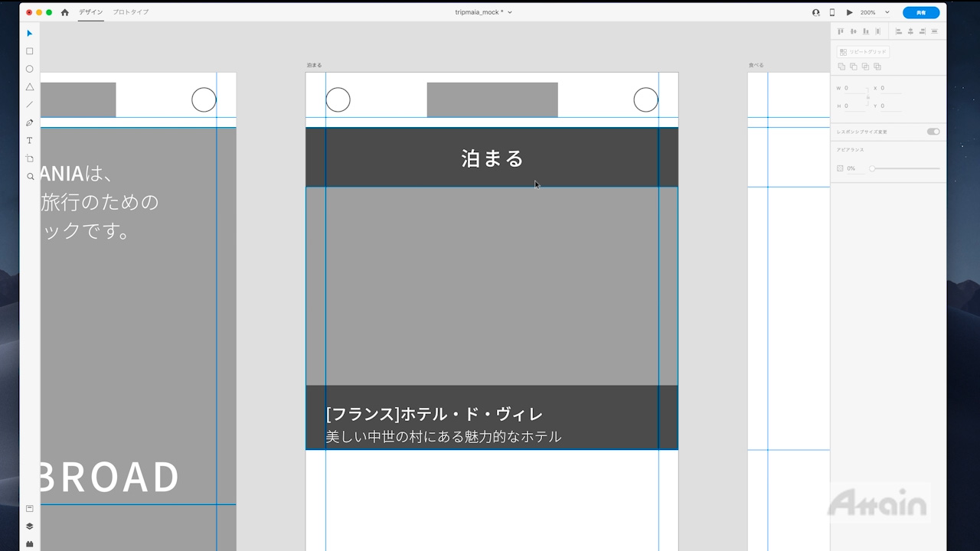Image resolution: width=980 pixels, height=551 pixels.
Task: Switch to the デザイン tab
Action: [x=90, y=12]
